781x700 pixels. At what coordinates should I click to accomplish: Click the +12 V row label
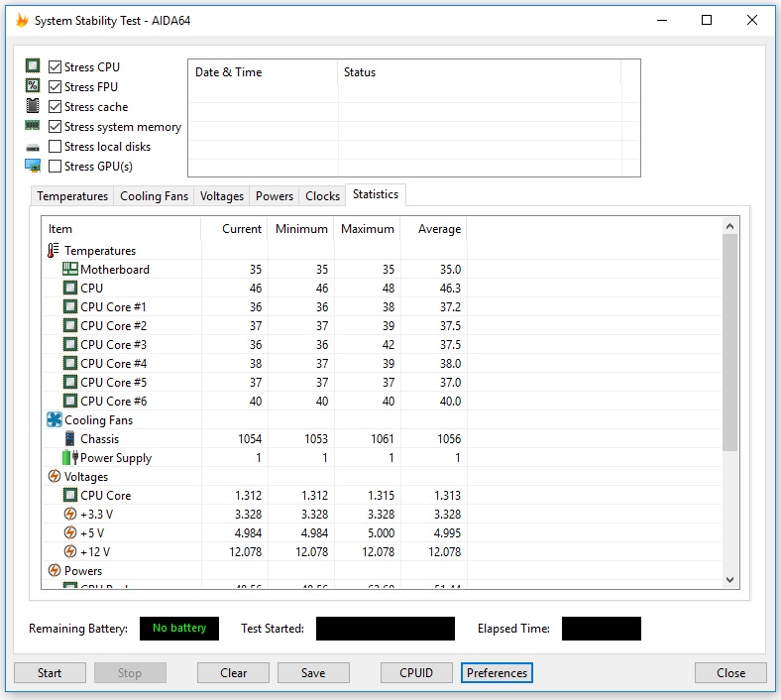click(94, 551)
